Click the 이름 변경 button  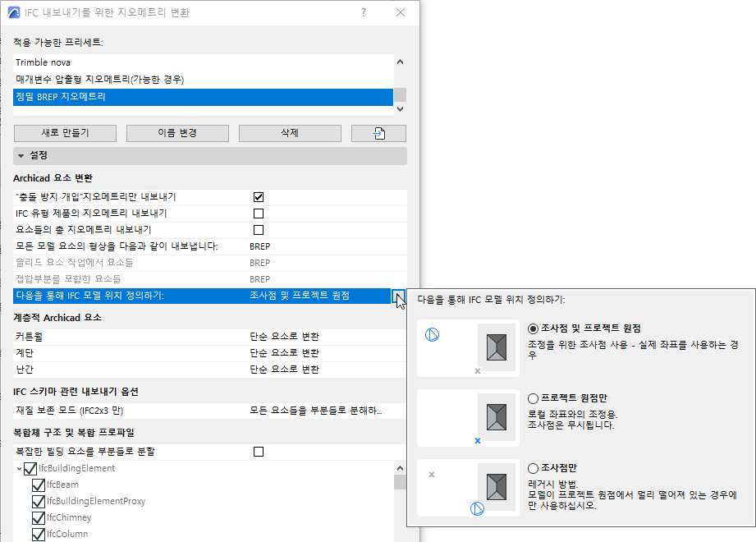tap(177, 134)
